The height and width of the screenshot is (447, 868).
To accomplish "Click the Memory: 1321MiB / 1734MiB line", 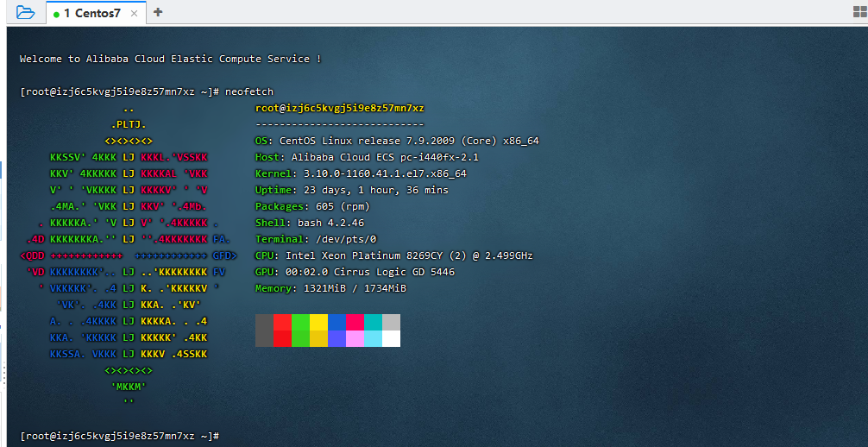I will tap(330, 288).
